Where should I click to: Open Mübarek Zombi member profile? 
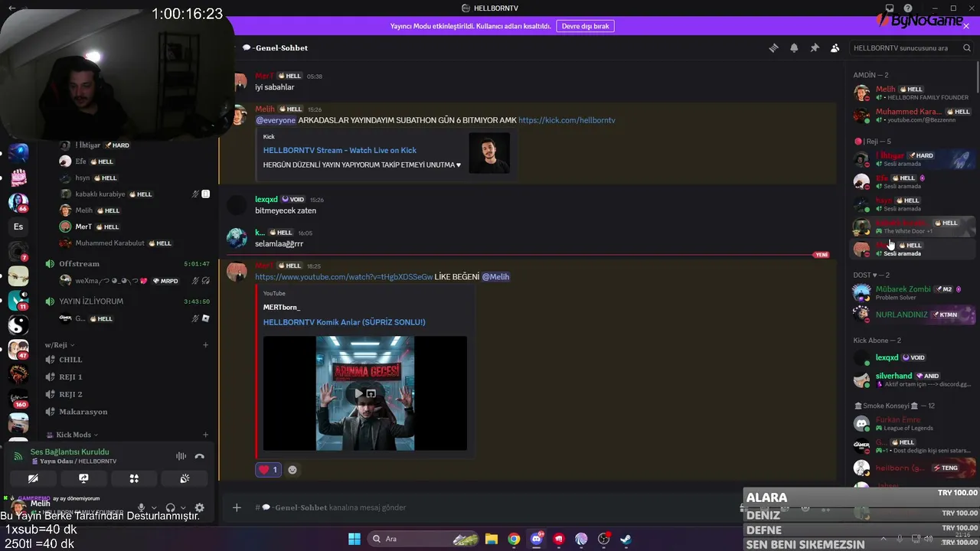pyautogui.click(x=914, y=292)
